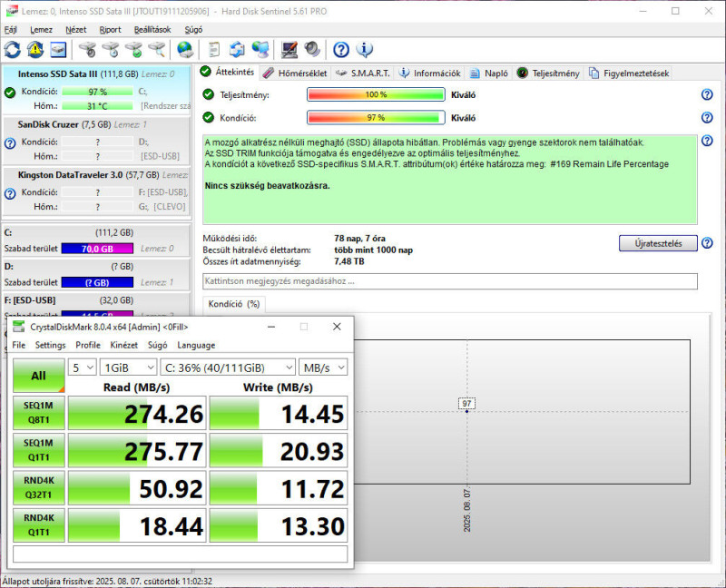Open CrystalDiskMark Profile menu
Viewport: 726px width, 588px height.
click(88, 345)
